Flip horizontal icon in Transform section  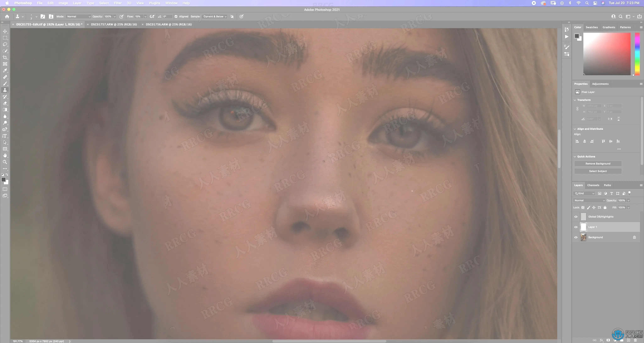(610, 119)
